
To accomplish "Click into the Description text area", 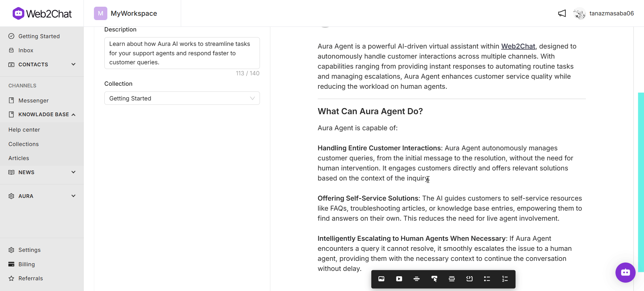I will point(182,53).
